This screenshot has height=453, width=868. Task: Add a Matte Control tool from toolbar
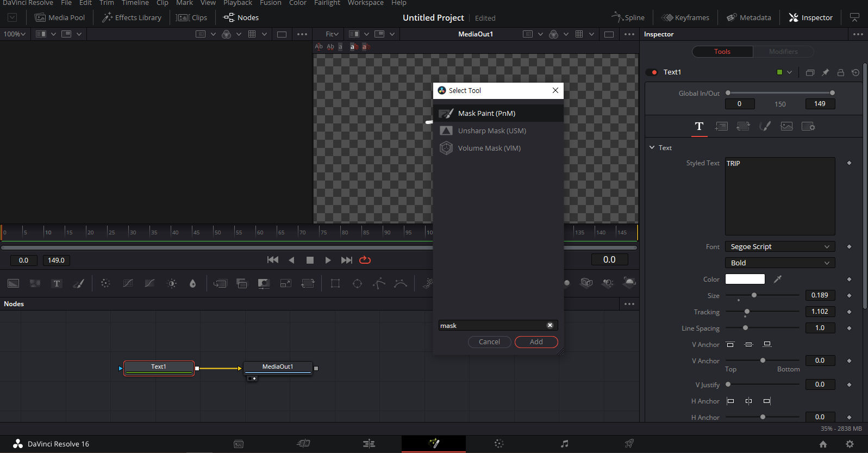[264, 283]
